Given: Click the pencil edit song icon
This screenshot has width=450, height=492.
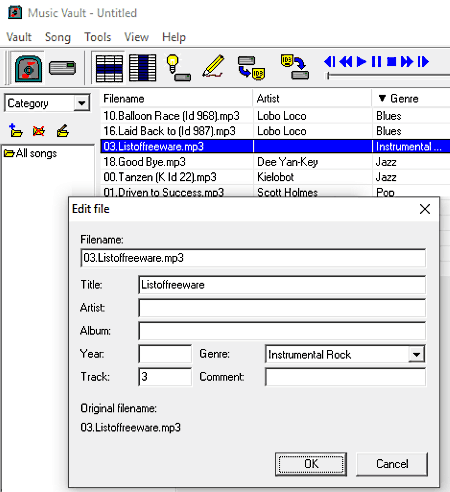Looking at the screenshot, I should (213, 66).
